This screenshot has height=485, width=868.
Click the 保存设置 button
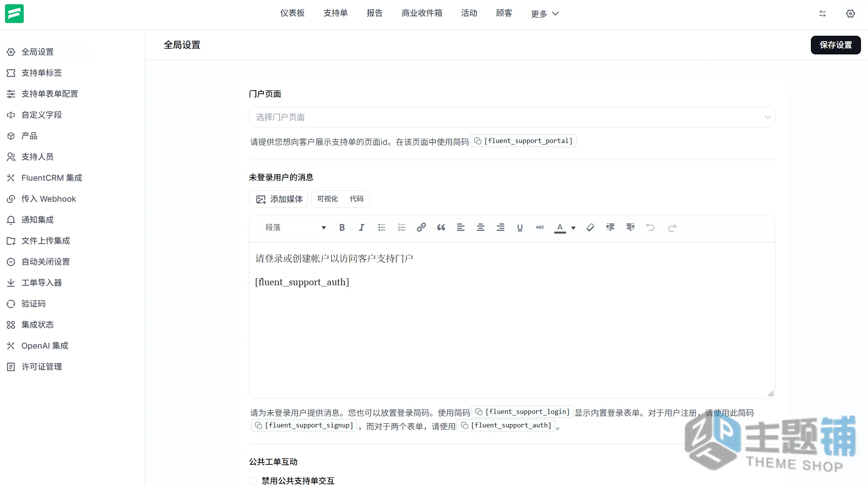click(x=836, y=45)
